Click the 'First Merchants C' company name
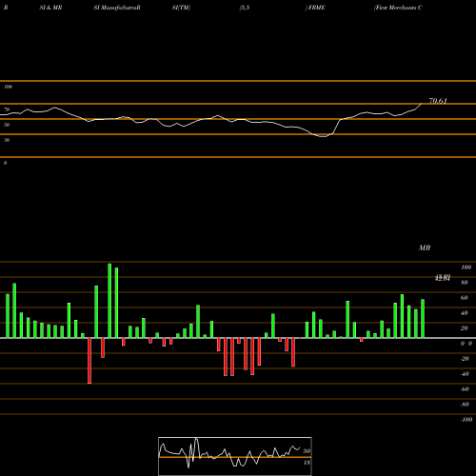 [x=398, y=8]
